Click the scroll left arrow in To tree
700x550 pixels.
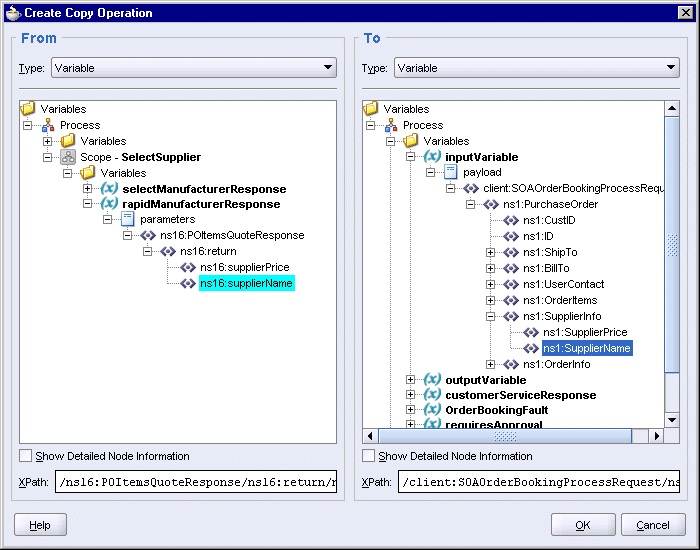[370, 436]
